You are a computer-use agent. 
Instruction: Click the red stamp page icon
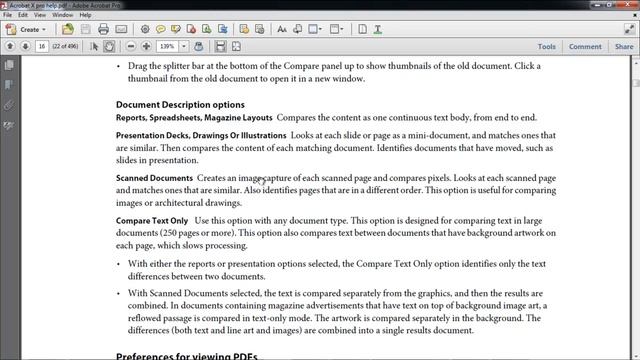point(191,29)
